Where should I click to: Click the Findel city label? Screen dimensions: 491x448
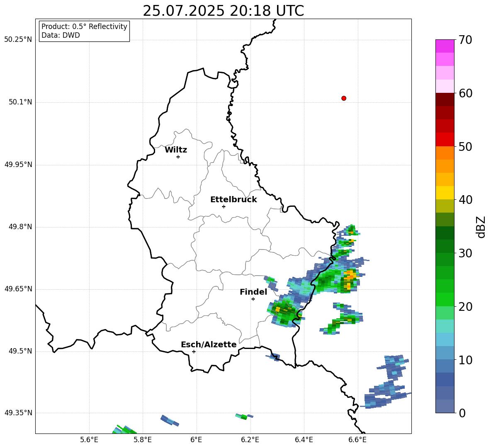(253, 292)
